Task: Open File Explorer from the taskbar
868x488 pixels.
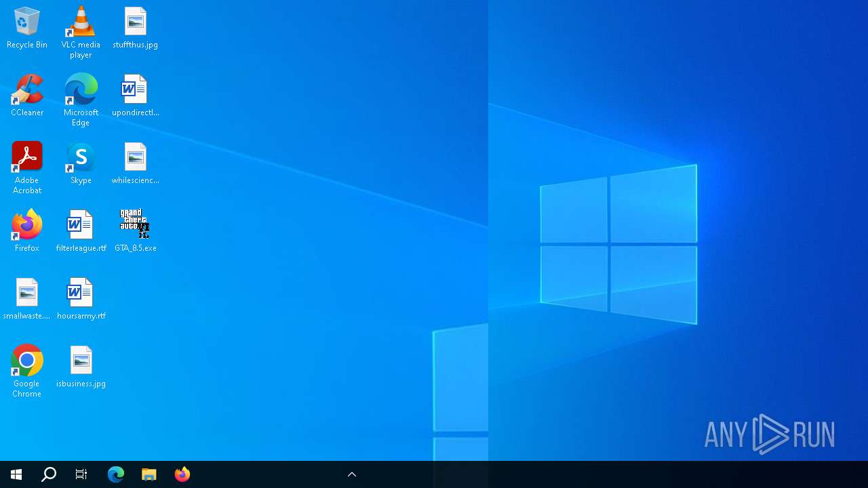Action: (x=149, y=474)
